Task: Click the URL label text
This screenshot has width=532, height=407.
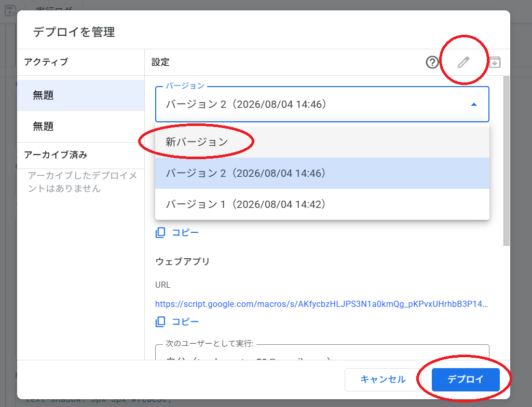Action: pyautogui.click(x=163, y=285)
